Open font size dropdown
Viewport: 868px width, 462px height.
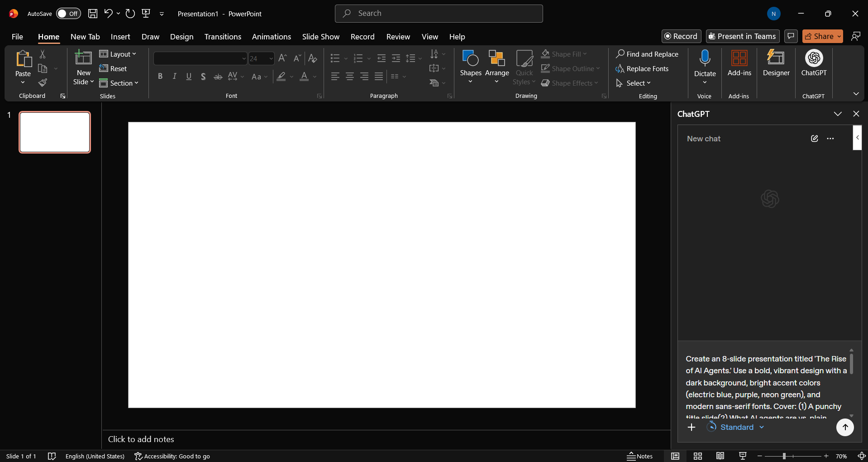coord(271,58)
